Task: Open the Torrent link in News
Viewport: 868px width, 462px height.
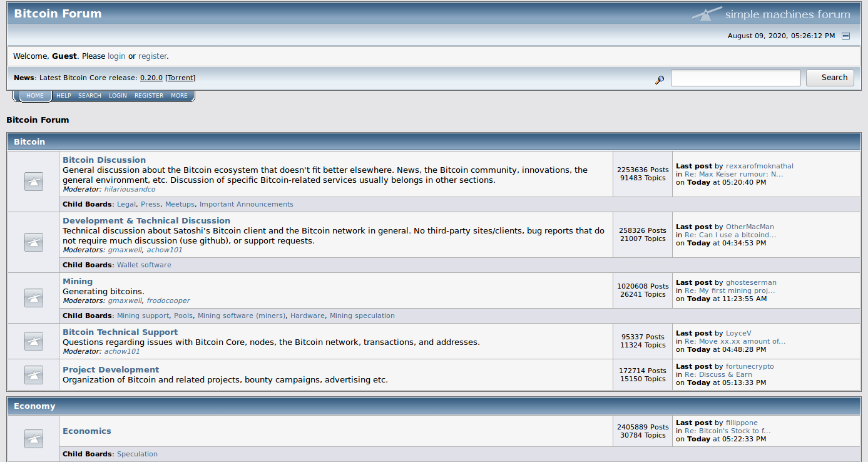Action: [180, 78]
